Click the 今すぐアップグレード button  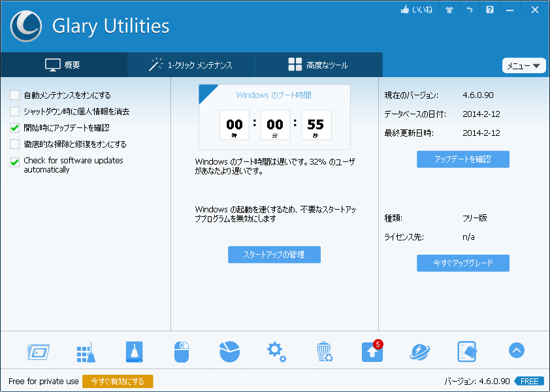click(463, 263)
